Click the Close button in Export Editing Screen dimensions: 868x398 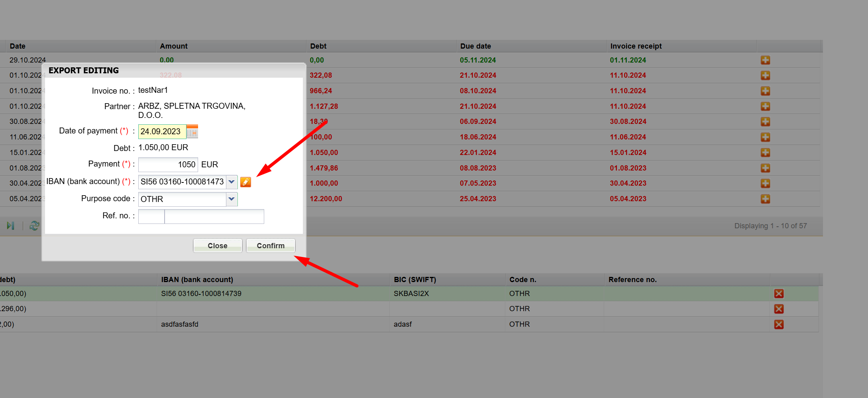point(218,246)
